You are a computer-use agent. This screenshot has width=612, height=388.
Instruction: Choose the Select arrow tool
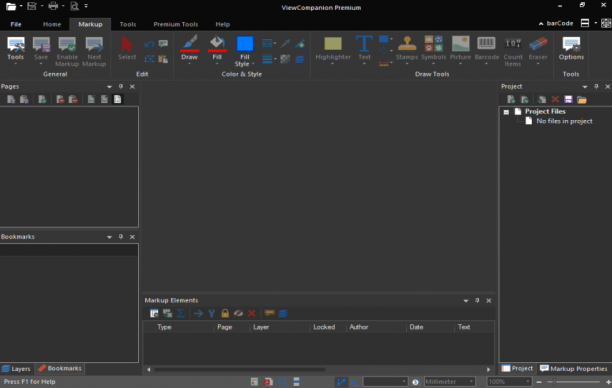click(127, 48)
